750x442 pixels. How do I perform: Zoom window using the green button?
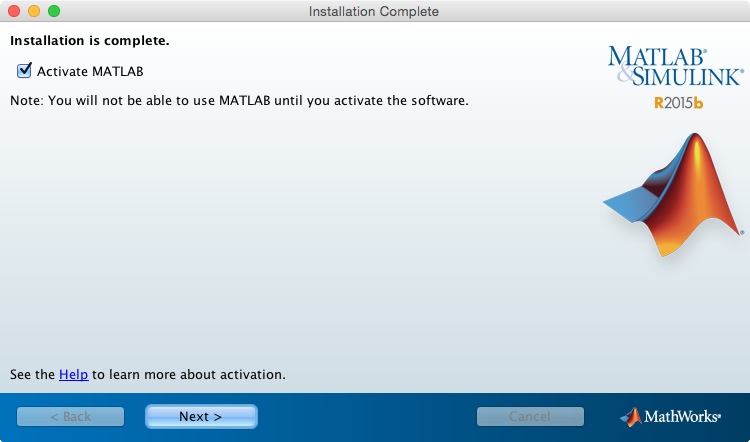click(x=53, y=11)
